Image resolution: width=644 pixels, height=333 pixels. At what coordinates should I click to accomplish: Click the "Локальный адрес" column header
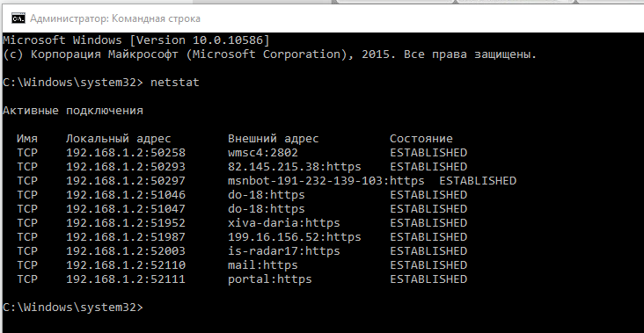click(x=118, y=139)
